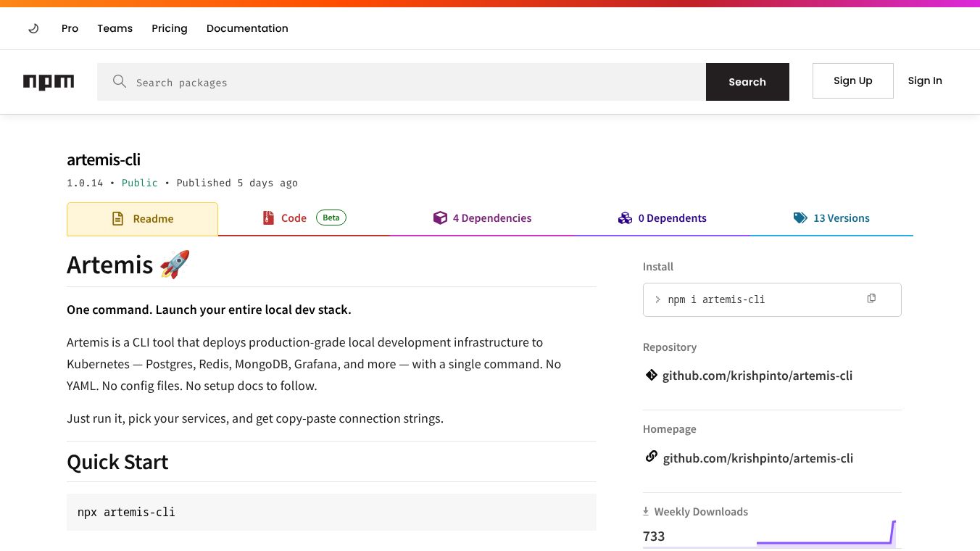Click the homepage link chain icon
Screen dimensions: 980x551
click(651, 457)
